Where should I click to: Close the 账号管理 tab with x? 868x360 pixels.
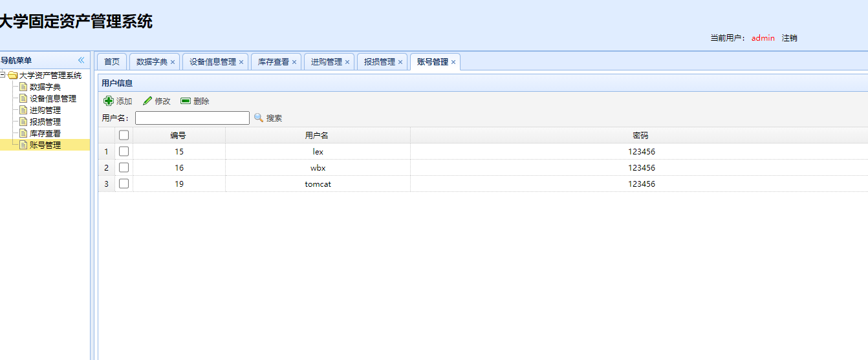(453, 62)
